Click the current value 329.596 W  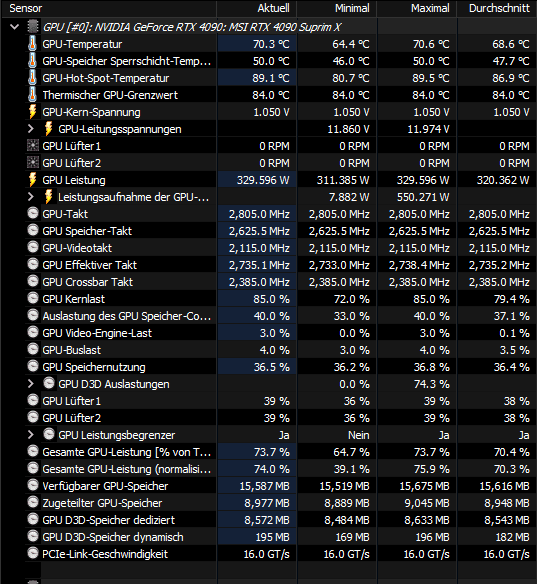point(263,180)
